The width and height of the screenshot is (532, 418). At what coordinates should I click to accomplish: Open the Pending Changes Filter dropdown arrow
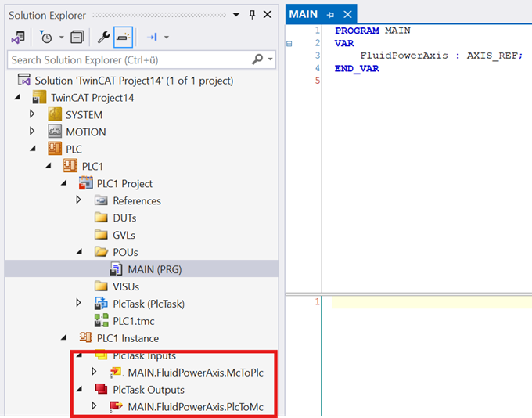pyautogui.click(x=61, y=38)
